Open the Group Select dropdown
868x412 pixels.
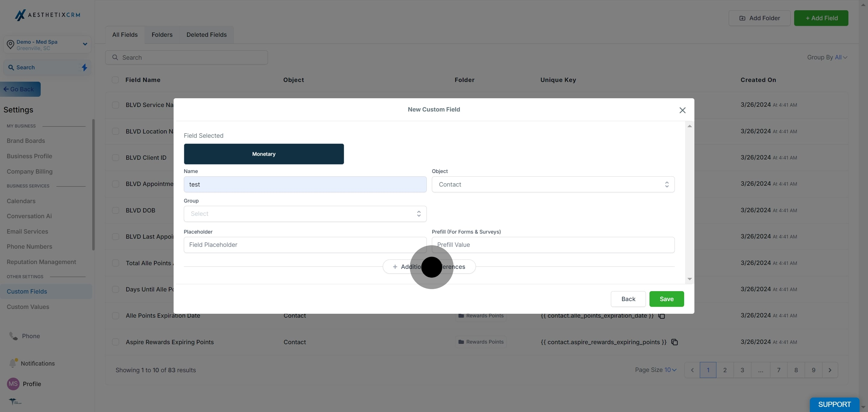pos(305,214)
